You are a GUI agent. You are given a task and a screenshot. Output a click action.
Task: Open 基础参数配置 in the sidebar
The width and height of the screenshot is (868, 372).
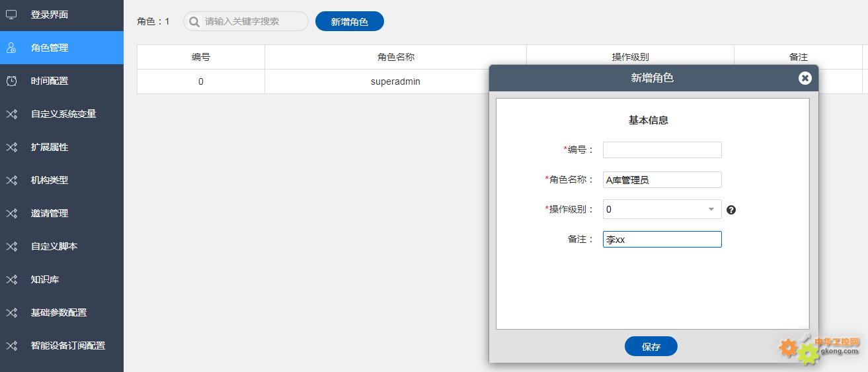click(x=61, y=312)
